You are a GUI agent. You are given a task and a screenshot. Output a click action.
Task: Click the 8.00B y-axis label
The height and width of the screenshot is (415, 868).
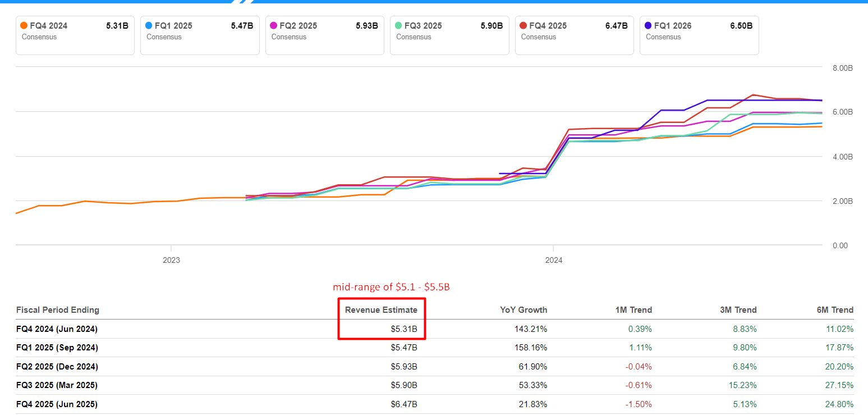843,68
